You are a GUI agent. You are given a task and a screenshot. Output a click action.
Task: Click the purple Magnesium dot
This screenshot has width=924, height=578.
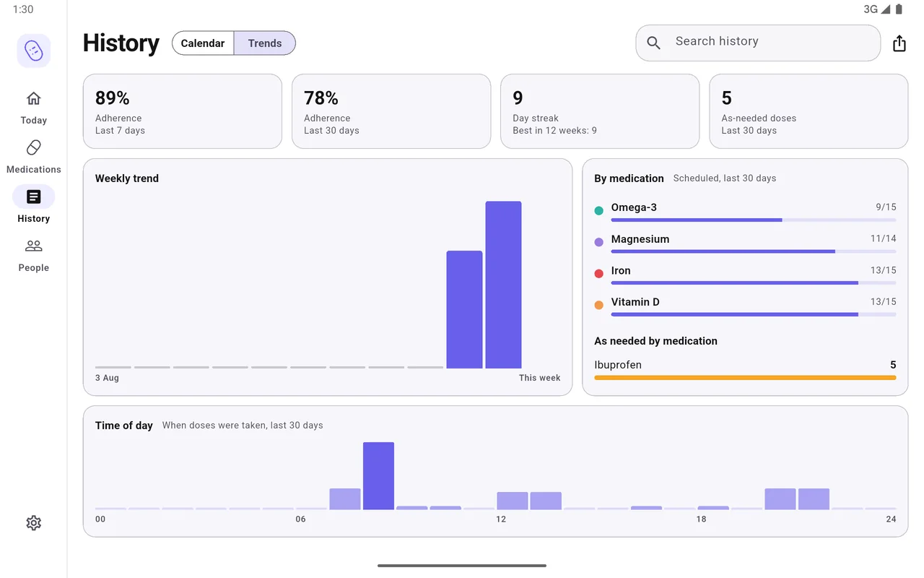coord(598,243)
